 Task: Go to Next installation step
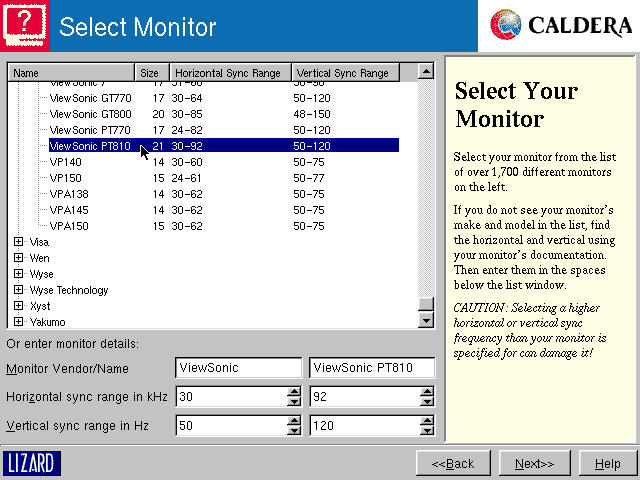(534, 464)
